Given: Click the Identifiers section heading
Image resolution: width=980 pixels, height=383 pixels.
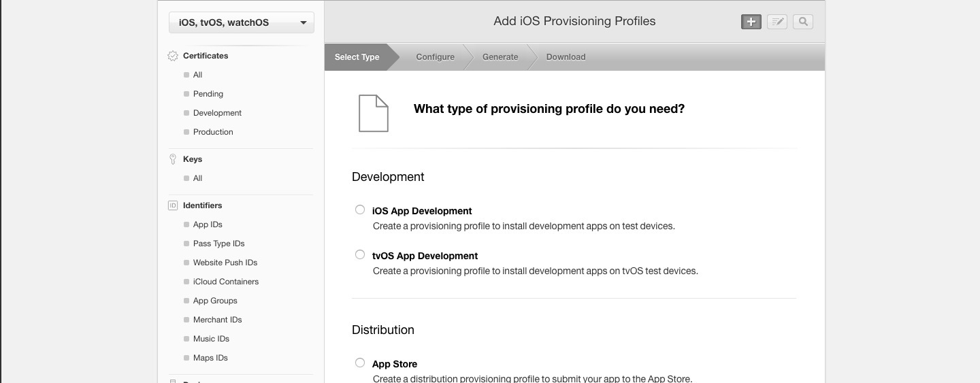Looking at the screenshot, I should (203, 205).
